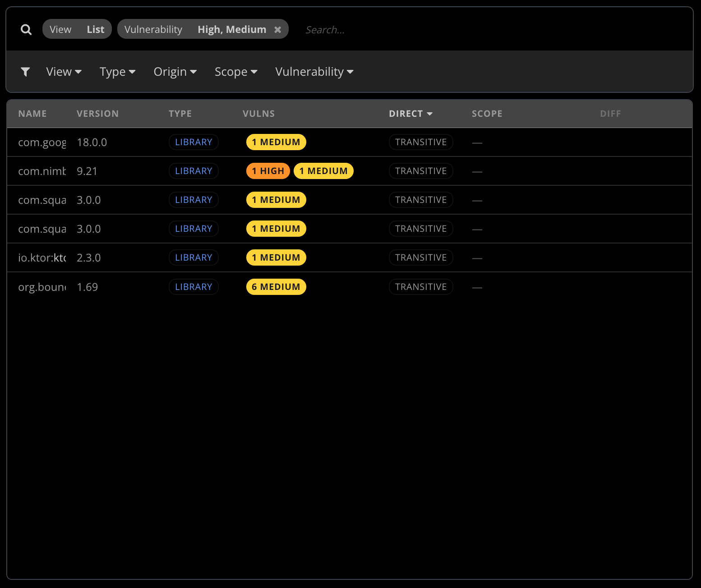Click LIBRARY tag in version 9.21 row
The width and height of the screenshot is (701, 588).
tap(194, 171)
